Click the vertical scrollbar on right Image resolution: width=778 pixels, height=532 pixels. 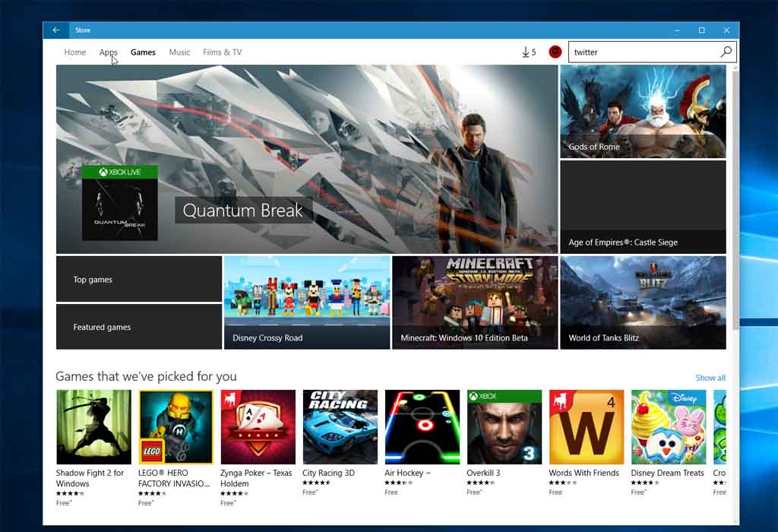734,198
